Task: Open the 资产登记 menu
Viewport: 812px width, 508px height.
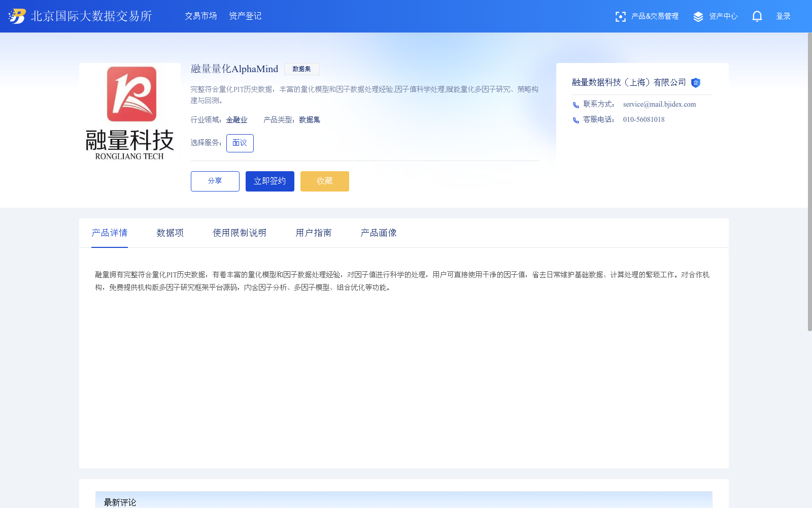Action: click(x=245, y=16)
